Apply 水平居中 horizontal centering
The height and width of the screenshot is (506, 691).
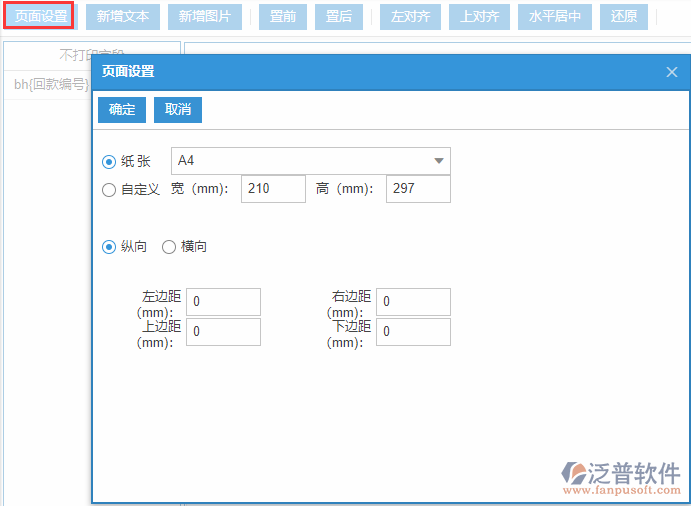[555, 17]
